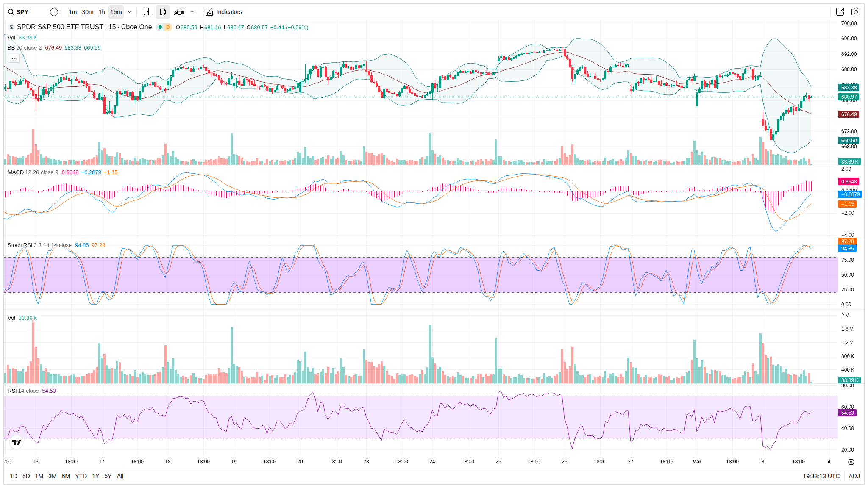This screenshot has height=488, width=868.
Task: Select the Bars chart style icon
Action: 147,12
